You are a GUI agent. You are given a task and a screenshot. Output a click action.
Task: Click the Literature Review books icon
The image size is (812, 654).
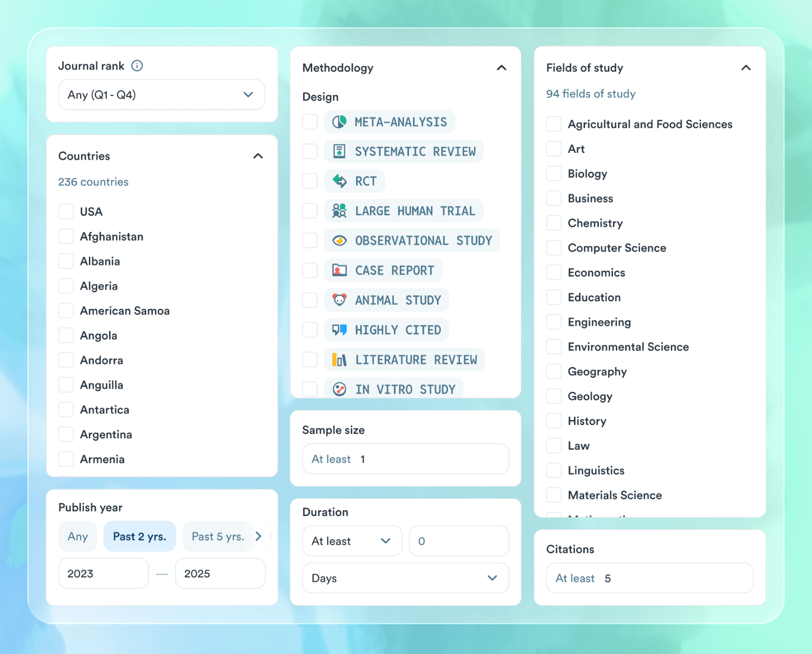point(339,359)
